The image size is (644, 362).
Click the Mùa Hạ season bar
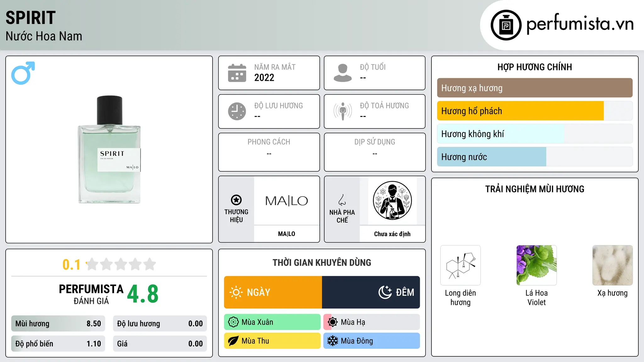(372, 322)
